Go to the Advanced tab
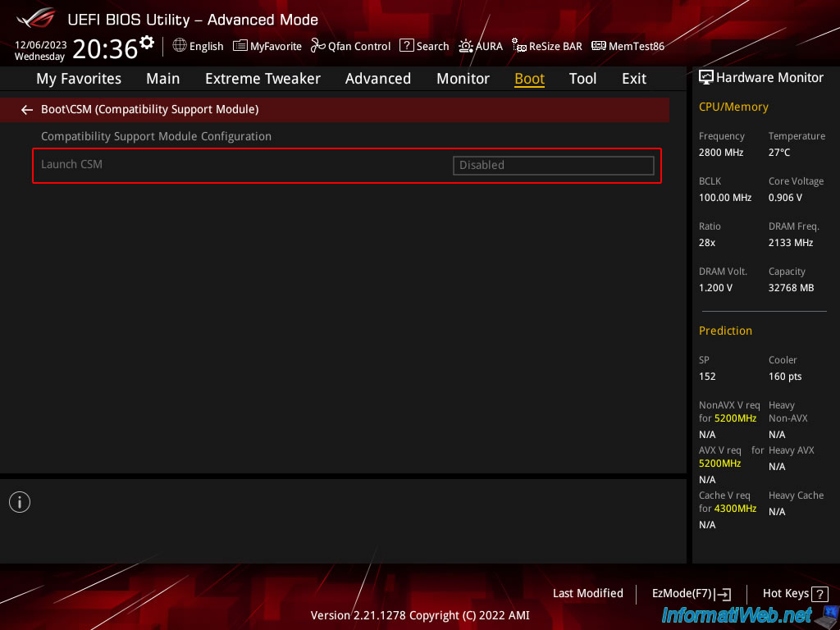 click(x=377, y=79)
